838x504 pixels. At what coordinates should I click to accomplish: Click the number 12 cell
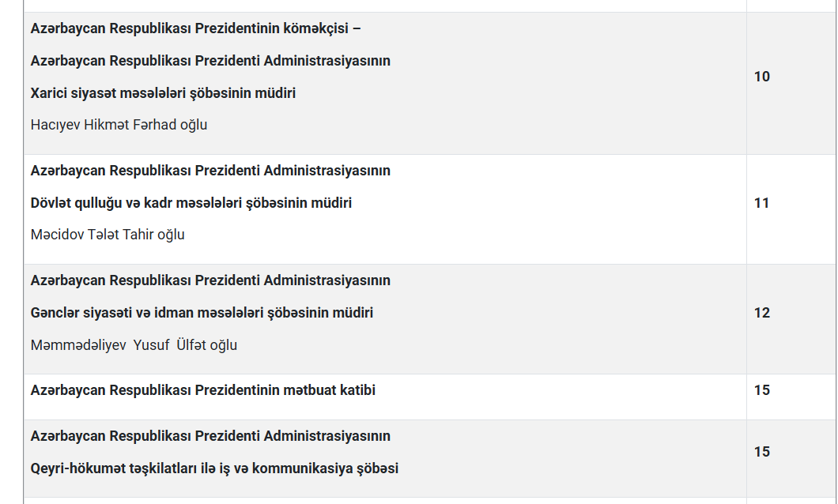pos(762,313)
